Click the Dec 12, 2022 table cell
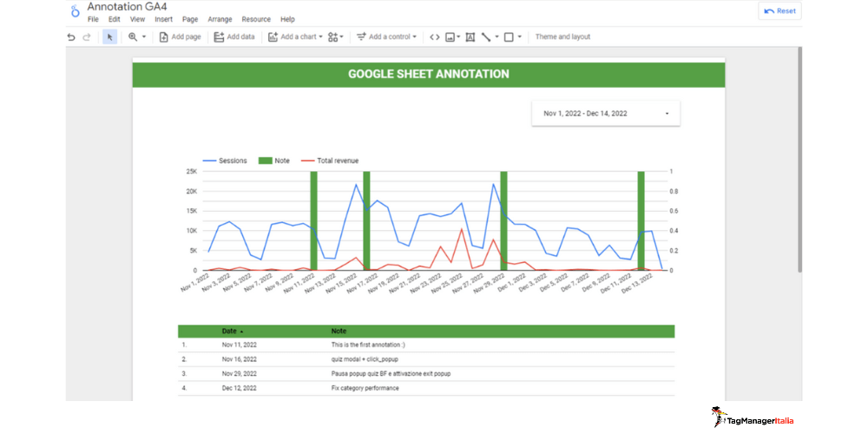Screen dimensions: 868x434 pyautogui.click(x=240, y=388)
